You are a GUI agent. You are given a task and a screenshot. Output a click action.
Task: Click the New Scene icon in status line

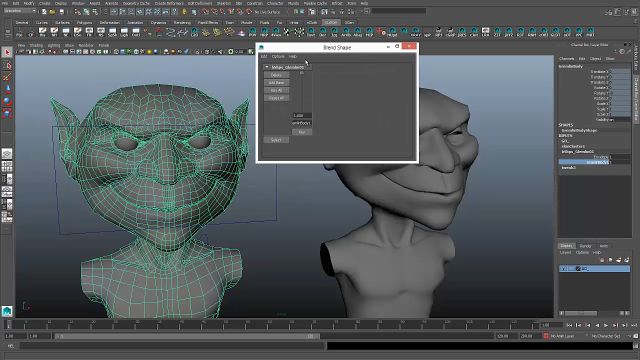(x=44, y=12)
